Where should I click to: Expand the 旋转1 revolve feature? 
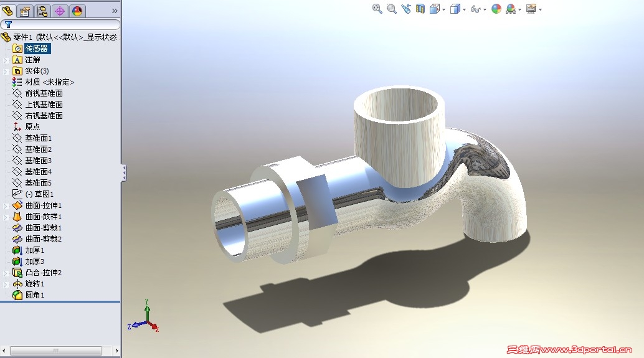(x=6, y=284)
